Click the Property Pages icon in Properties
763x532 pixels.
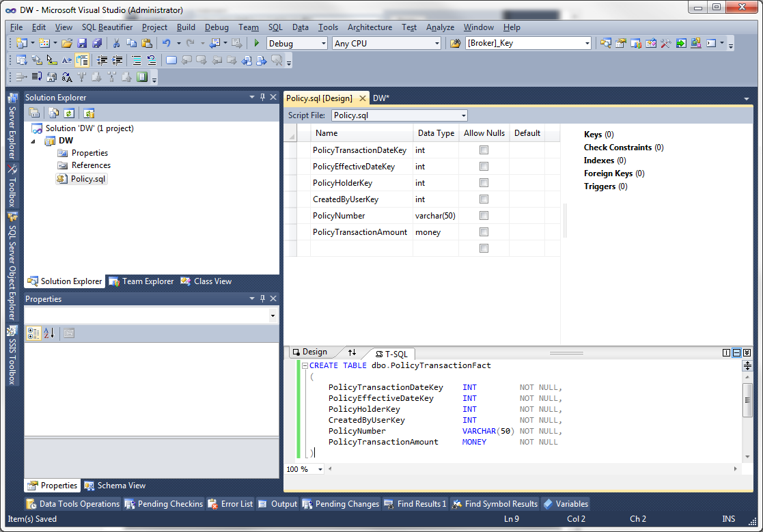click(69, 333)
